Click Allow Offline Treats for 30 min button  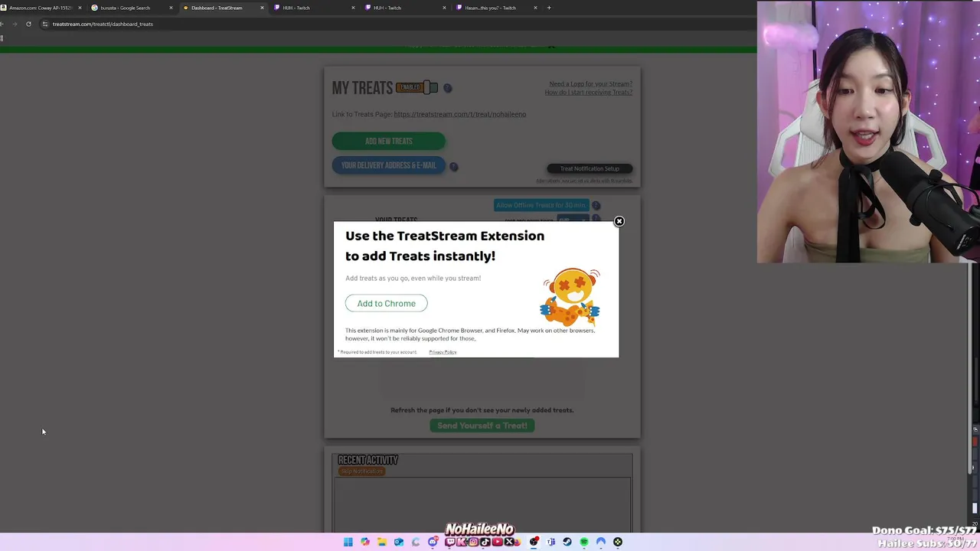click(x=541, y=205)
